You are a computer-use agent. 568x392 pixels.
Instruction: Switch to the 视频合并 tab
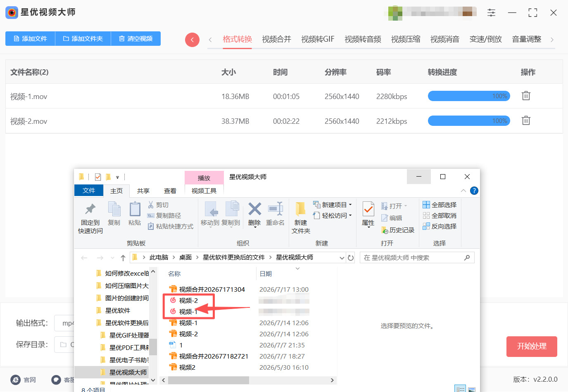click(276, 39)
